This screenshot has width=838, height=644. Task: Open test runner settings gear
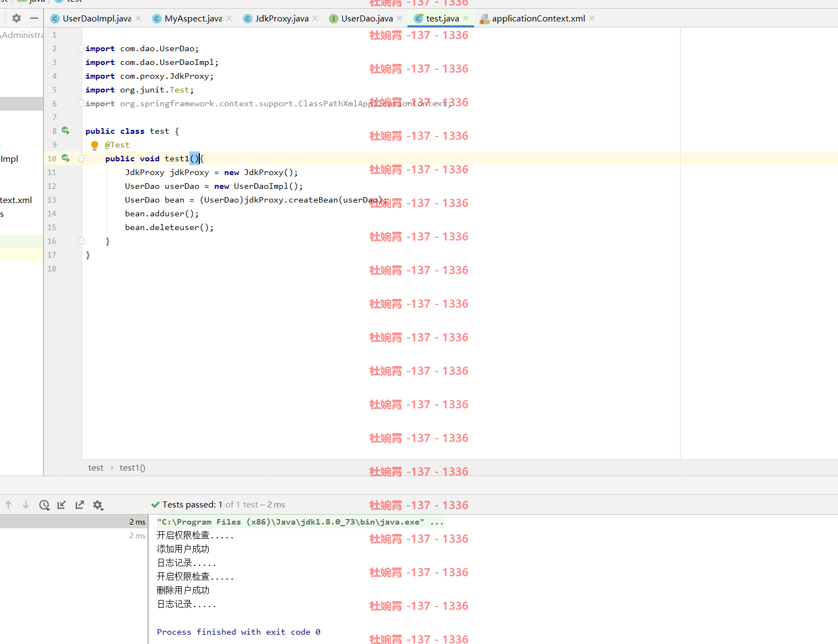pyautogui.click(x=98, y=505)
